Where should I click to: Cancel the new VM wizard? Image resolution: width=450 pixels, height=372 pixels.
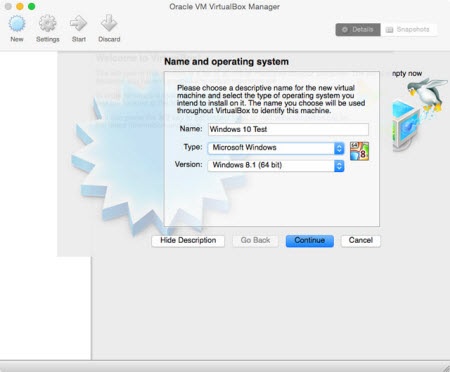point(361,241)
